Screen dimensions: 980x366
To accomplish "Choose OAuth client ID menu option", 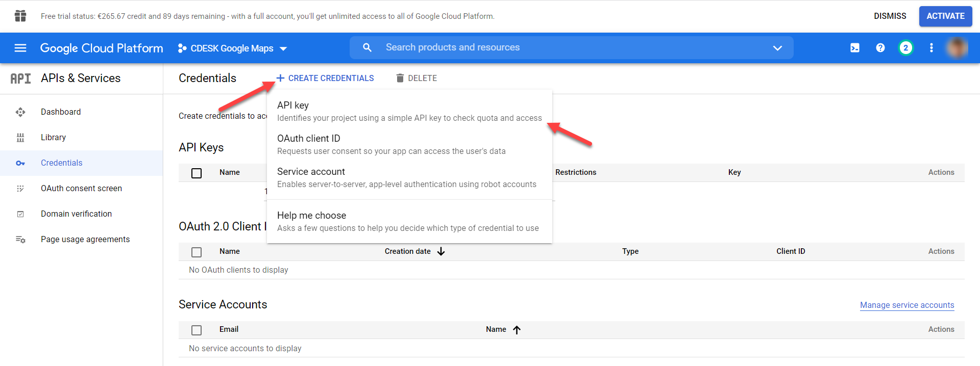I will point(409,144).
